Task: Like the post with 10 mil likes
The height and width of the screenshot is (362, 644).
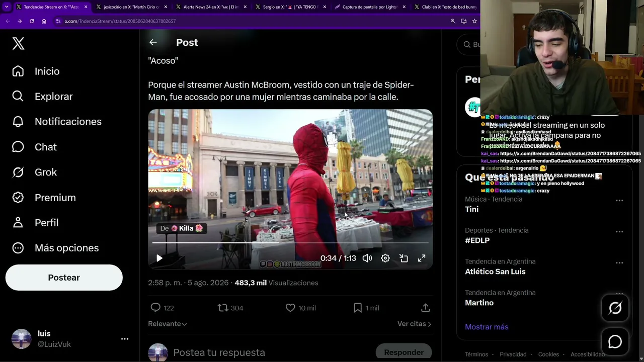Action: [x=300, y=308]
